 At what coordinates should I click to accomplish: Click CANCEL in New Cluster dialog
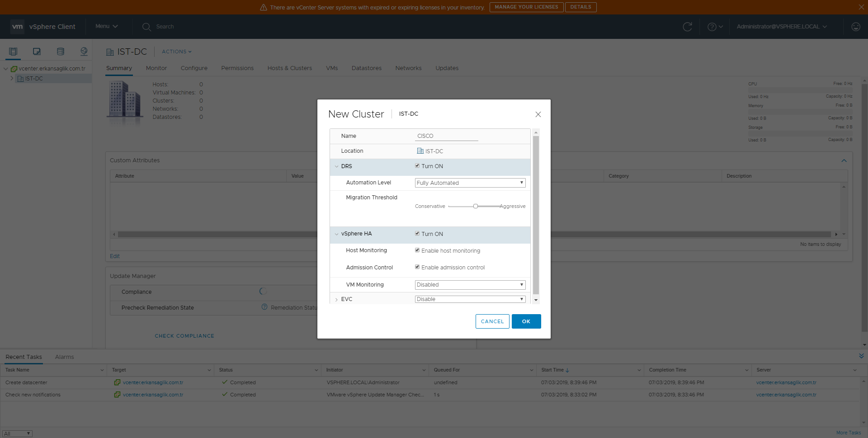click(492, 321)
